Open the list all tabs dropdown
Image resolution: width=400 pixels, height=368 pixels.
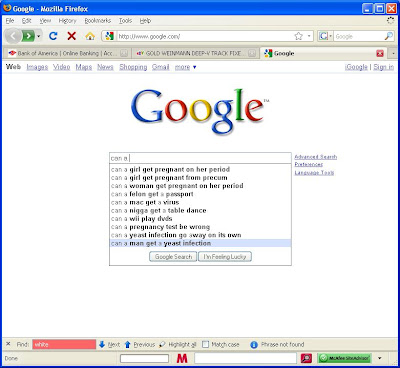coord(393,53)
